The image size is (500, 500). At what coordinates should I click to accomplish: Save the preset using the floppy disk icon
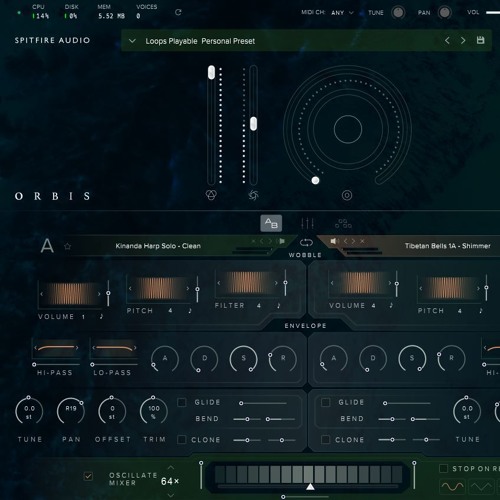[480, 40]
